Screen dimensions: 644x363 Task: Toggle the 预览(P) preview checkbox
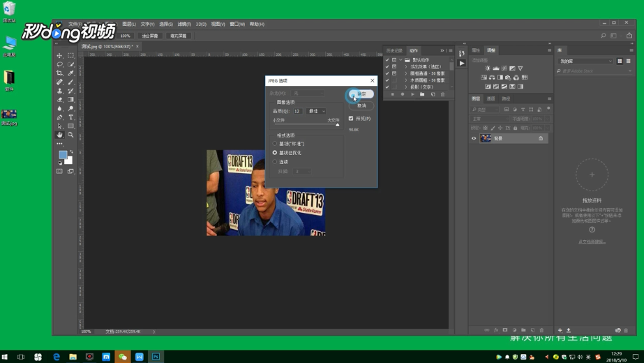pos(351,119)
